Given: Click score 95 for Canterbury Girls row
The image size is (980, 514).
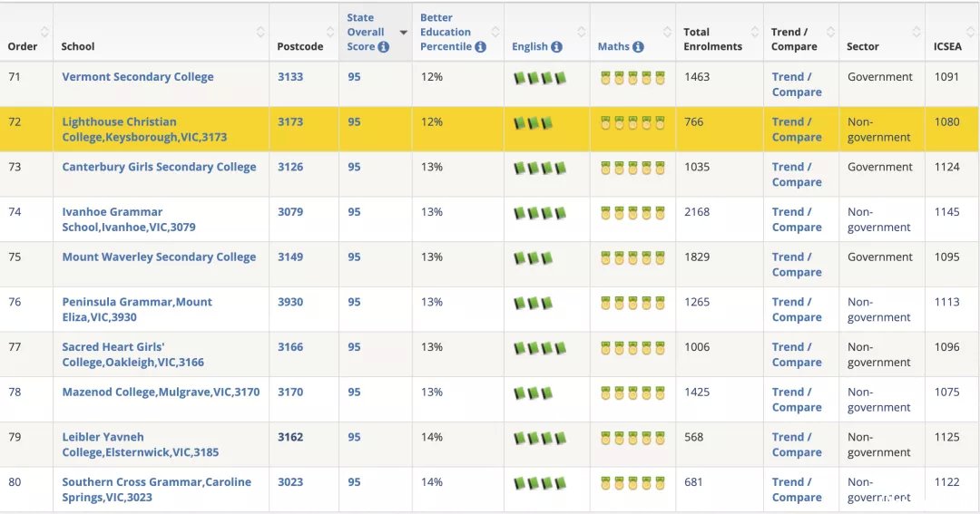Looking at the screenshot, I should [x=354, y=167].
